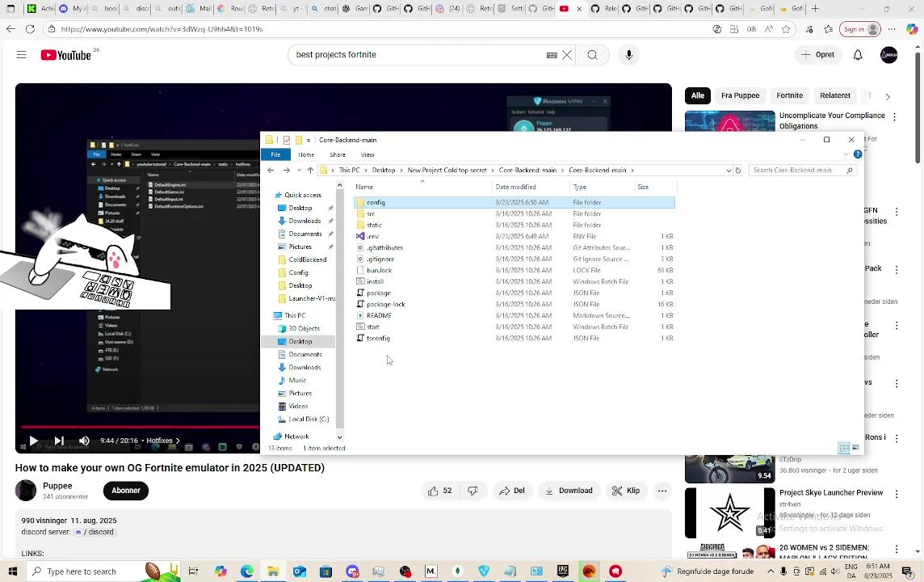Show next category chips with arrow

point(888,96)
